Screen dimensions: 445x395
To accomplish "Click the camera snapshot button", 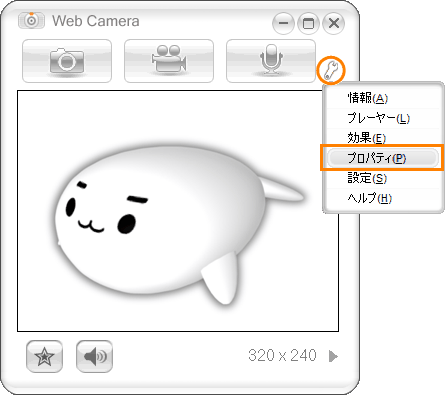I will (x=67, y=61).
